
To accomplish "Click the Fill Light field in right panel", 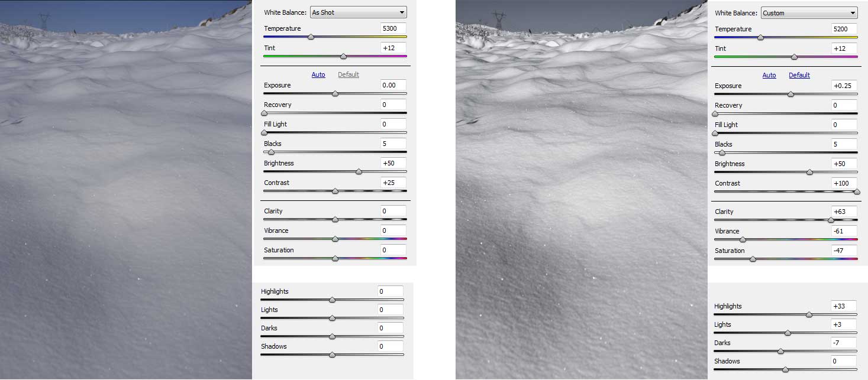I will [845, 125].
